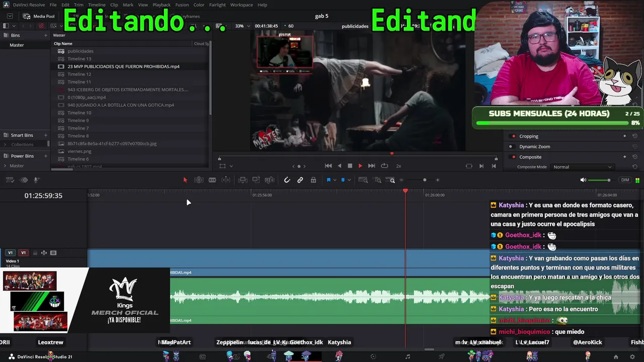Click the Replace Clip edit icon
Image resolution: width=644 pixels, height=362 pixels.
click(270, 180)
